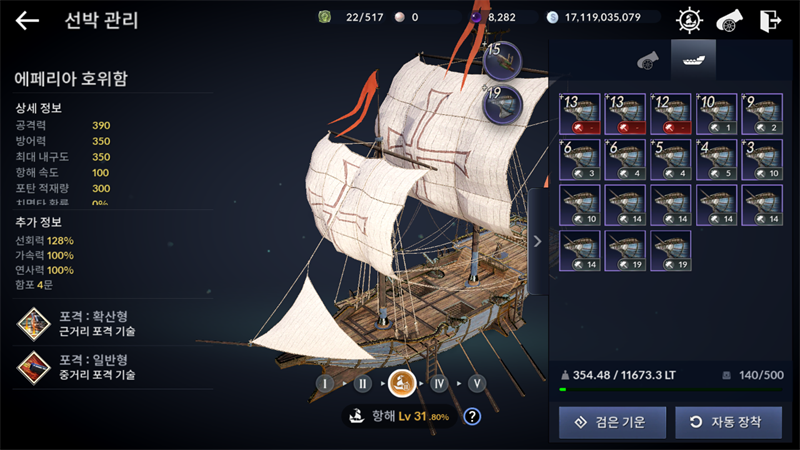Open the 포격 : 일반형 skill icon
This screenshot has height=450, width=800.
(34, 367)
